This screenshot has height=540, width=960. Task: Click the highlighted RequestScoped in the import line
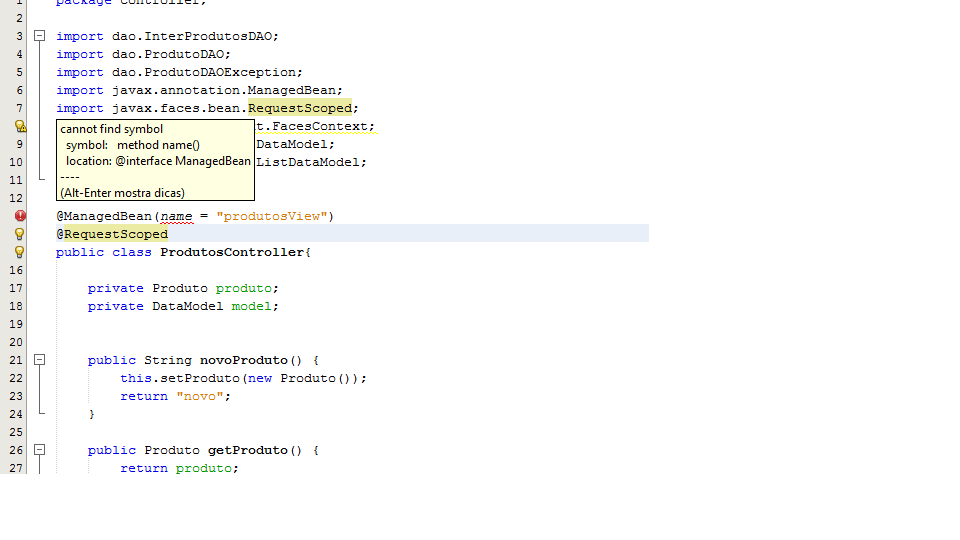300,108
